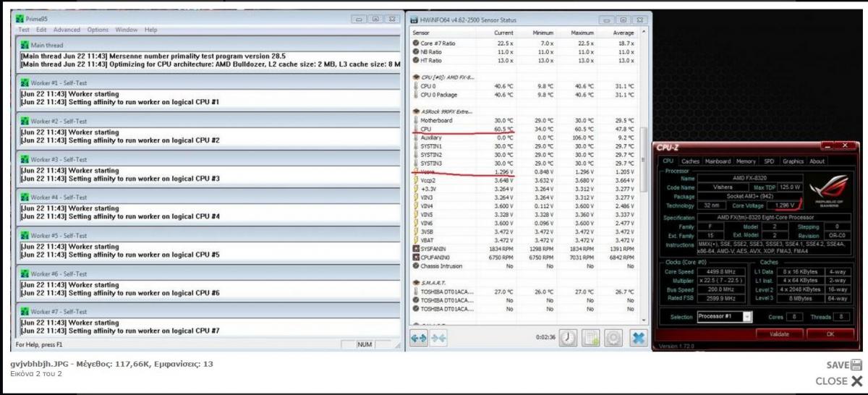Open the Advanced menu in Prime95
Image resolution: width=868 pixels, height=395 pixels.
(67, 30)
